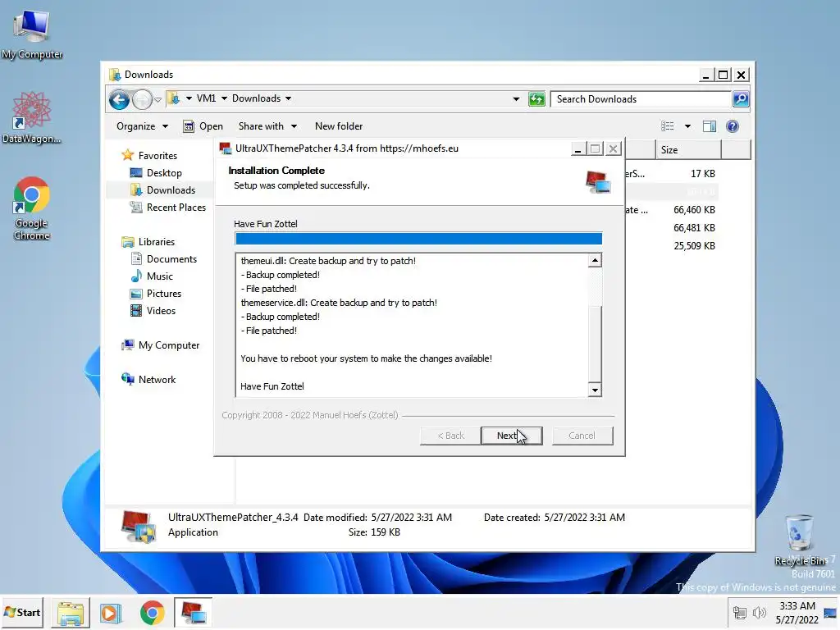Go back in the Downloads explorer window
The width and height of the screenshot is (840, 630).
click(119, 99)
